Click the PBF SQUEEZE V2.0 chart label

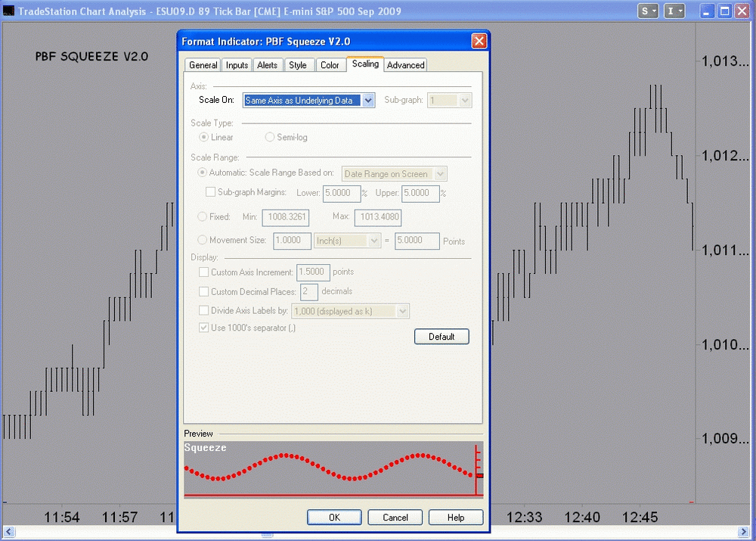point(91,57)
